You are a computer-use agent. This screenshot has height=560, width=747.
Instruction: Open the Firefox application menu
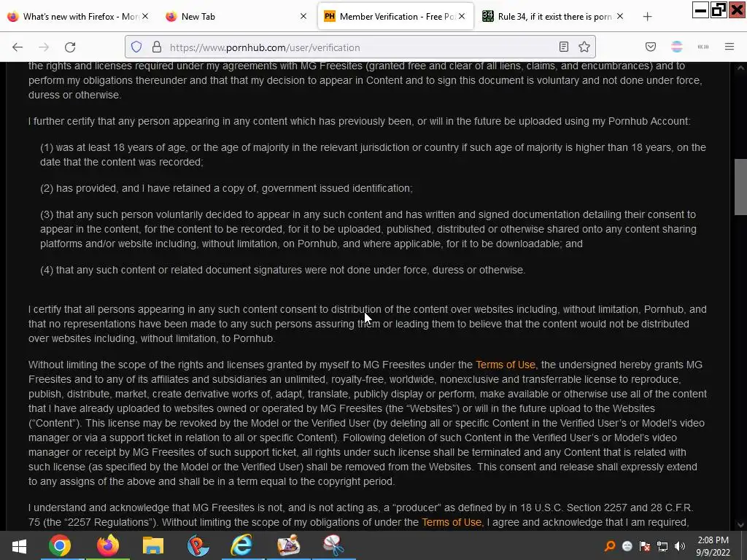(729, 47)
